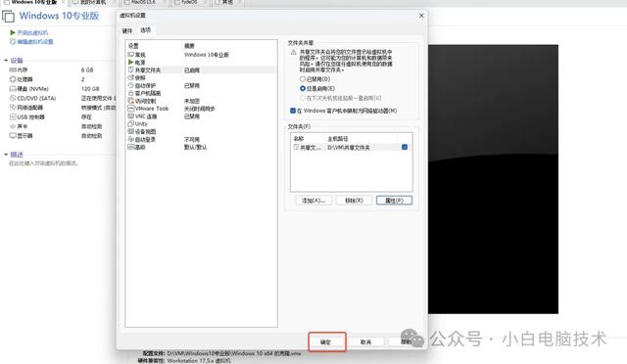Select the 总是启用(E) always enabled radio

pos(303,88)
